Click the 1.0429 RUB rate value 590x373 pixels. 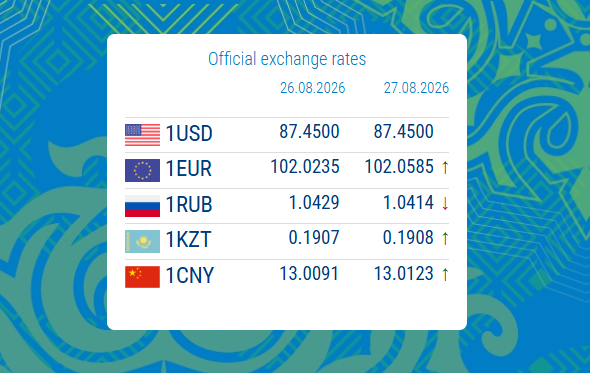(314, 202)
